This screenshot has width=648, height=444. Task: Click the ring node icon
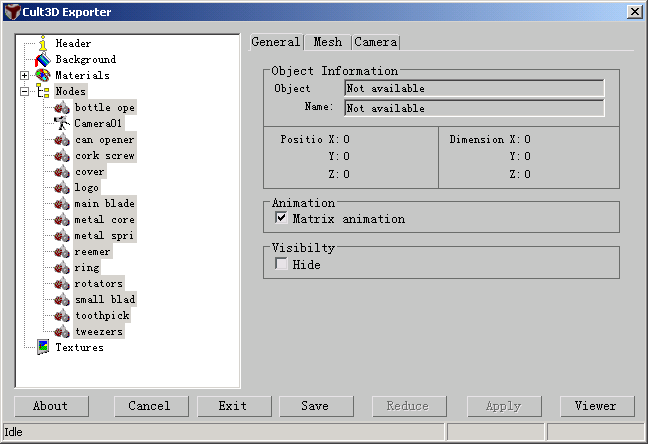point(62,268)
